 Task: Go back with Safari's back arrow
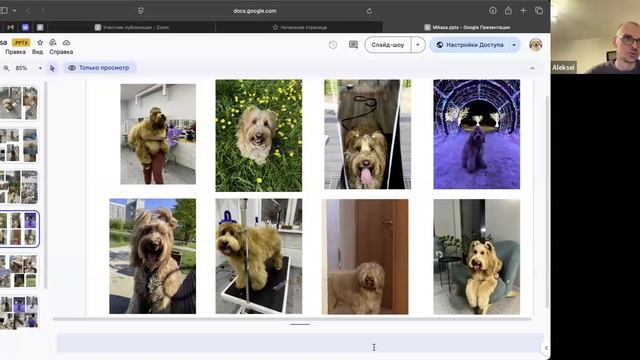(x=28, y=11)
